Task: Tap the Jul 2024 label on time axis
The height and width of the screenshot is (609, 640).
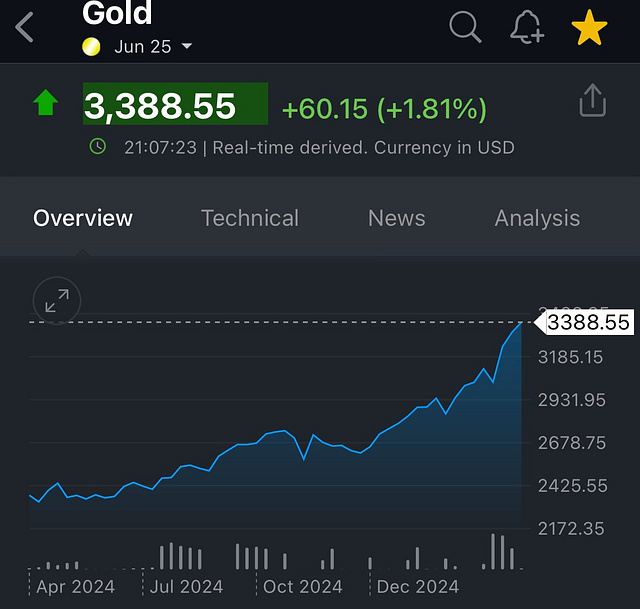Action: click(186, 587)
